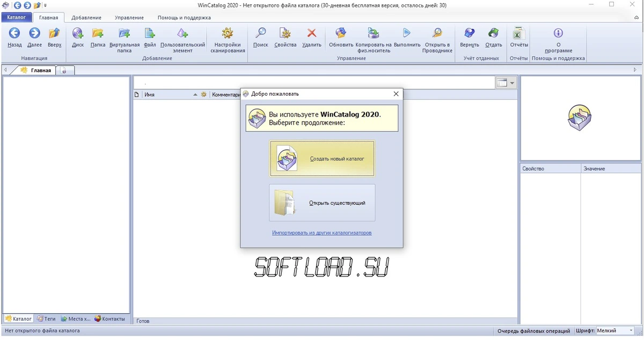Click the Очередь файловых операций status item
The image size is (644, 340).
(533, 331)
